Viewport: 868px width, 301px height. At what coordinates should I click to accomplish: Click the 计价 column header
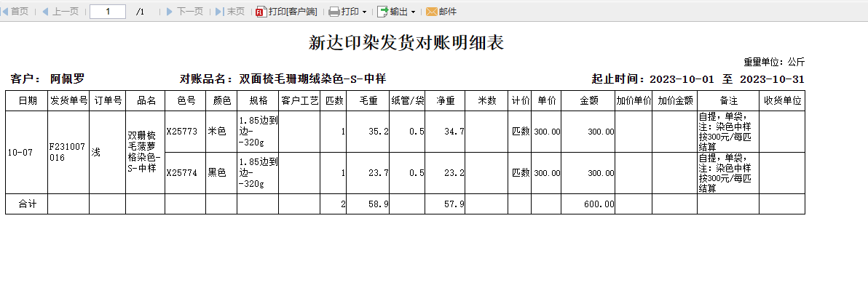pos(520,101)
